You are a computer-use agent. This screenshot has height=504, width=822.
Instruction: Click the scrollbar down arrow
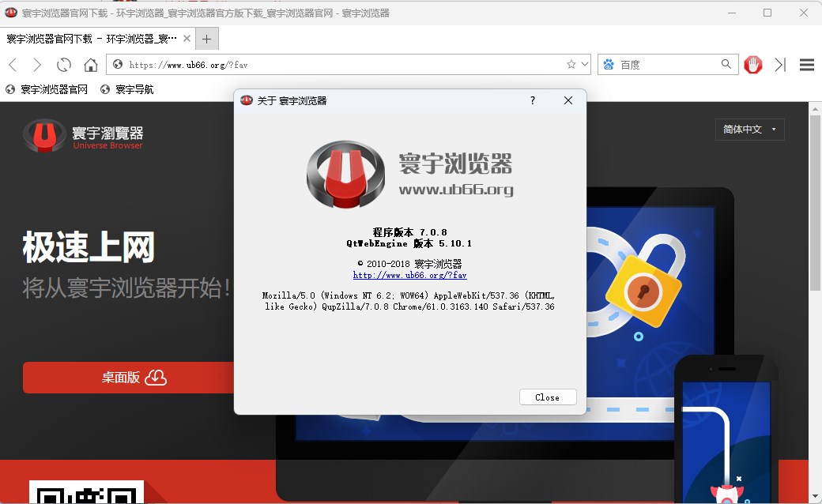point(815,495)
